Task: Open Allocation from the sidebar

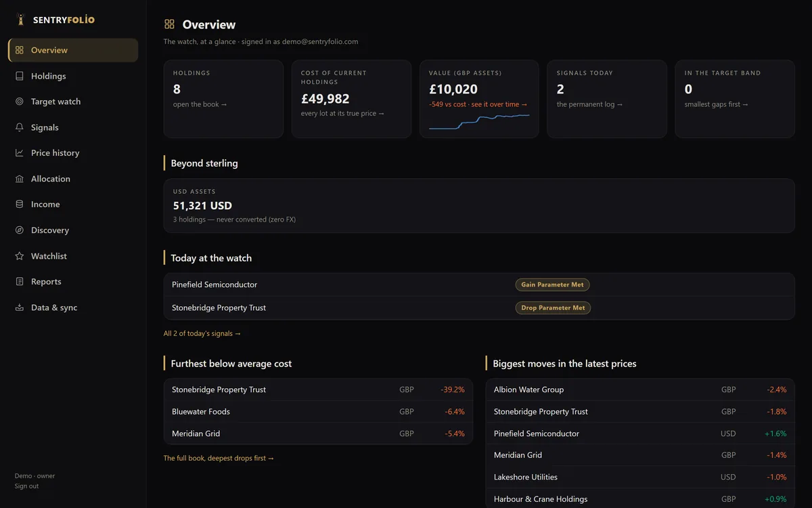Action: (x=73, y=179)
